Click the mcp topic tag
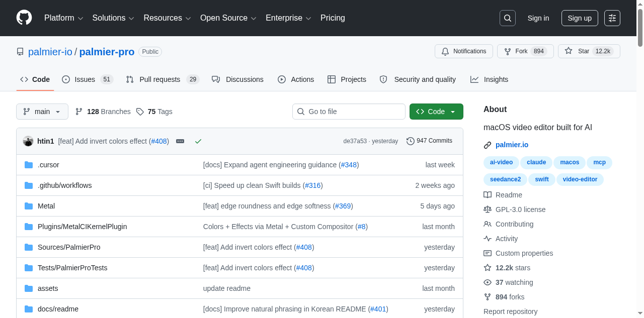The height and width of the screenshot is (318, 644). point(599,162)
